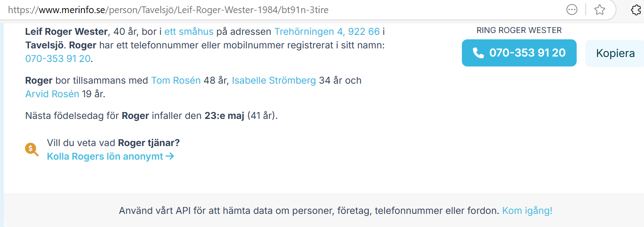Click the white phone handset icon
The height and width of the screenshot is (227, 644).
pyautogui.click(x=478, y=53)
